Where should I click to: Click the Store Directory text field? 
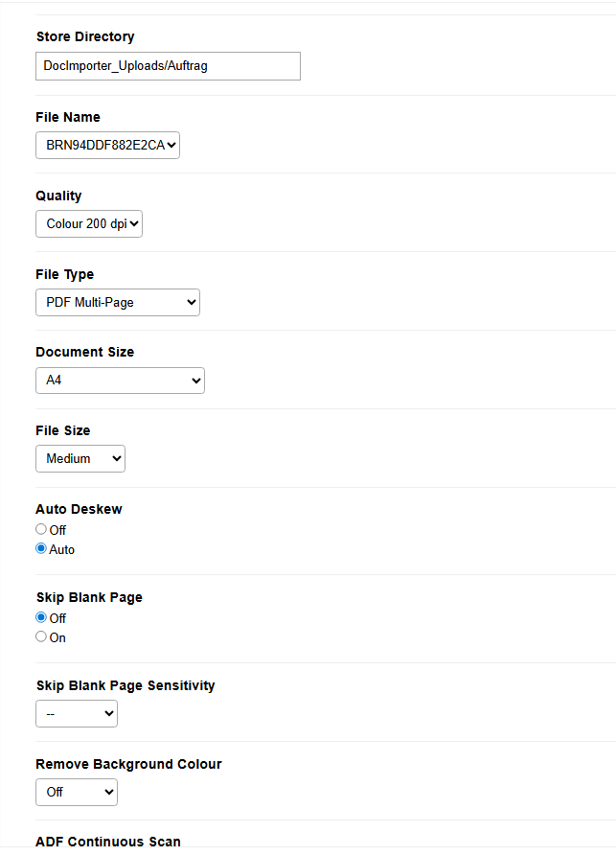point(168,66)
